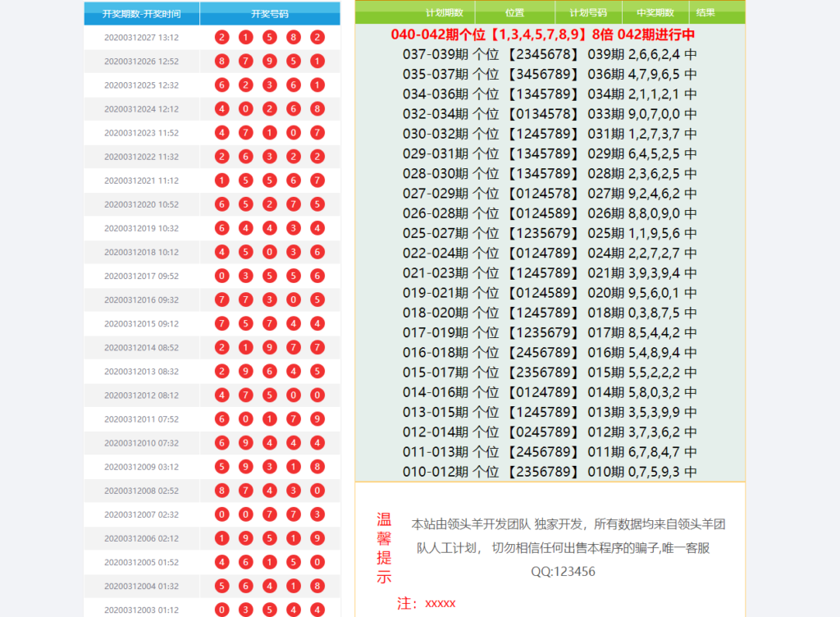Select ball number 1 in draw 20200312021
The height and width of the screenshot is (617, 840).
point(221,181)
